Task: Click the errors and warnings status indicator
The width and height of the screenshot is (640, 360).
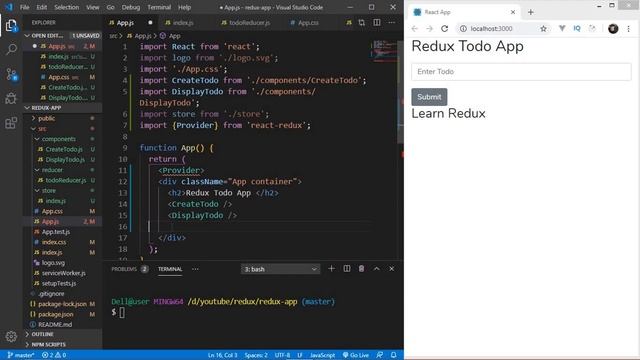Action: (54, 355)
